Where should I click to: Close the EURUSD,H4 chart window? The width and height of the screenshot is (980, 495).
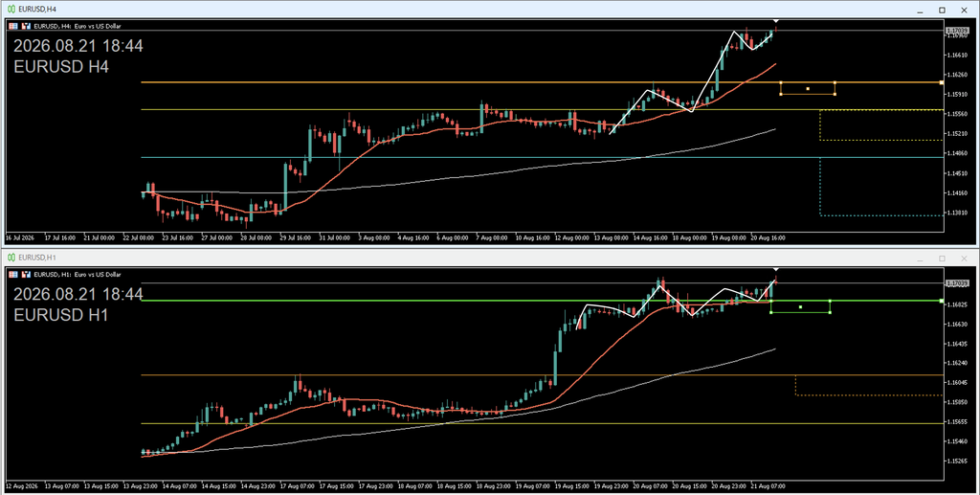coord(964,10)
